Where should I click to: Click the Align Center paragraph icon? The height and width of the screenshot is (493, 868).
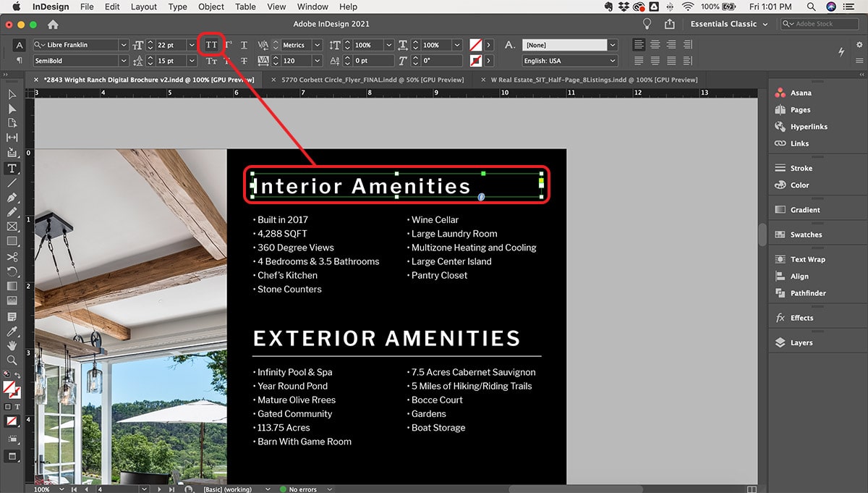coord(655,45)
